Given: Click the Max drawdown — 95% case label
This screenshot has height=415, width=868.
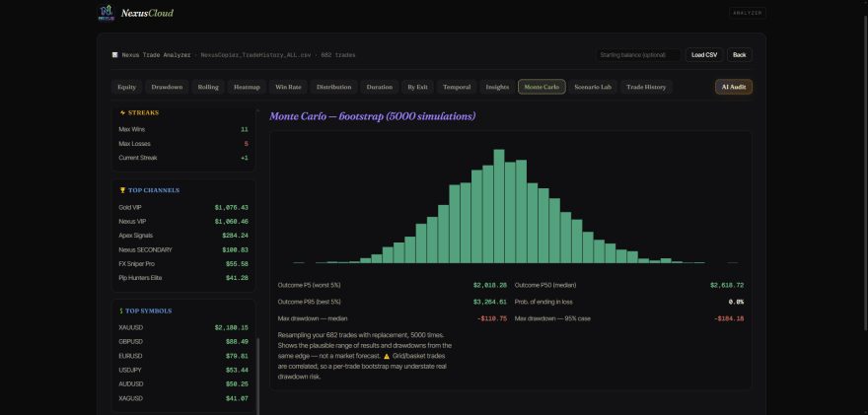Looking at the screenshot, I should tap(553, 318).
